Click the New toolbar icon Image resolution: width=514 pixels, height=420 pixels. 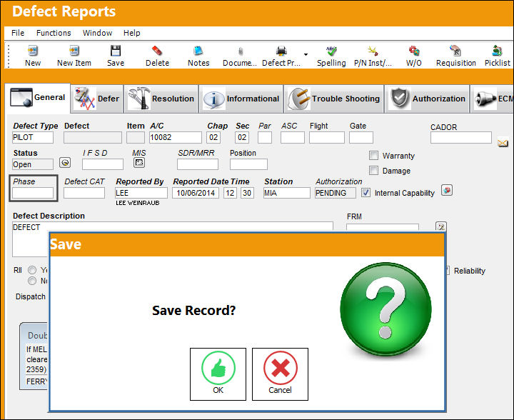click(x=33, y=51)
